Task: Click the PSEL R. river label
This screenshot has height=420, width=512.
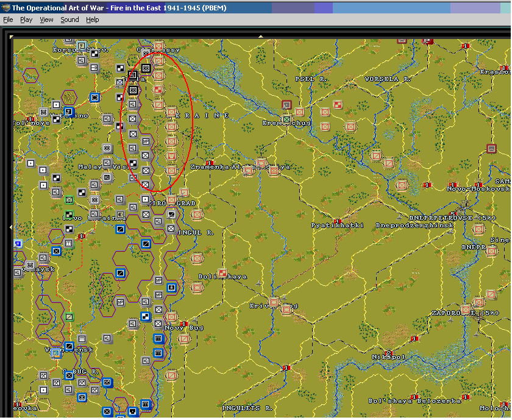Action: click(x=311, y=79)
